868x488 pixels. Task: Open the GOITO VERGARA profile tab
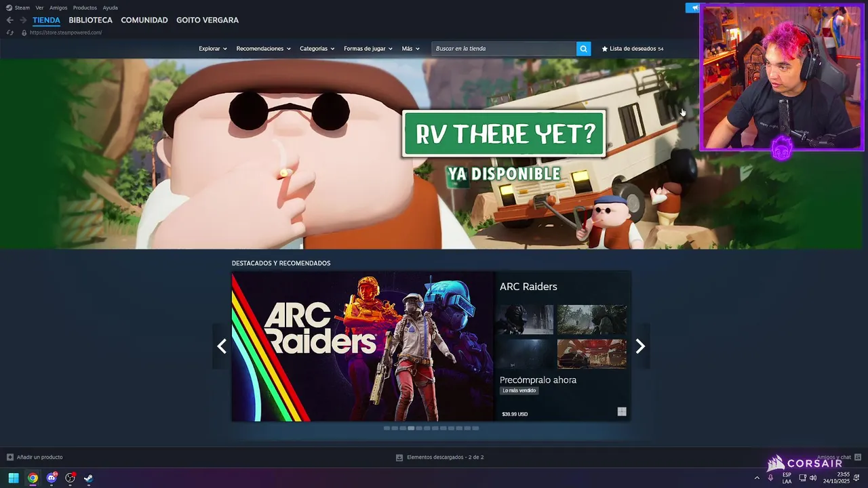[x=208, y=20]
